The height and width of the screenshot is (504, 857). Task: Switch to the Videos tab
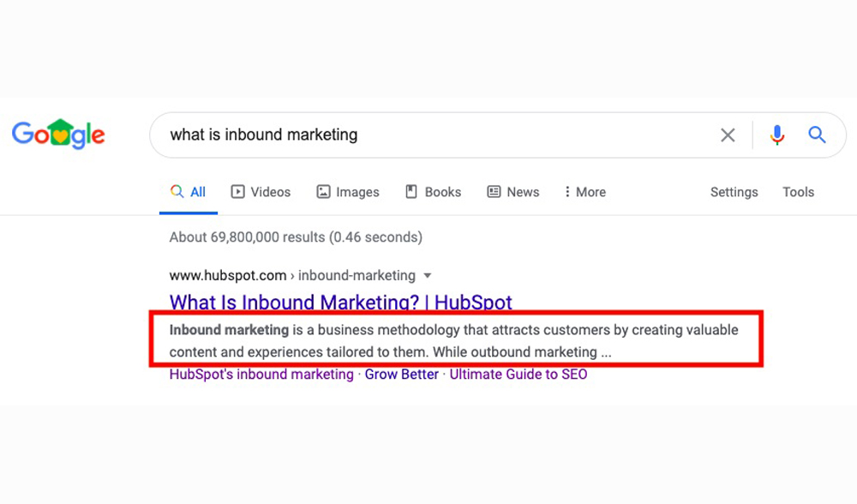tap(261, 192)
